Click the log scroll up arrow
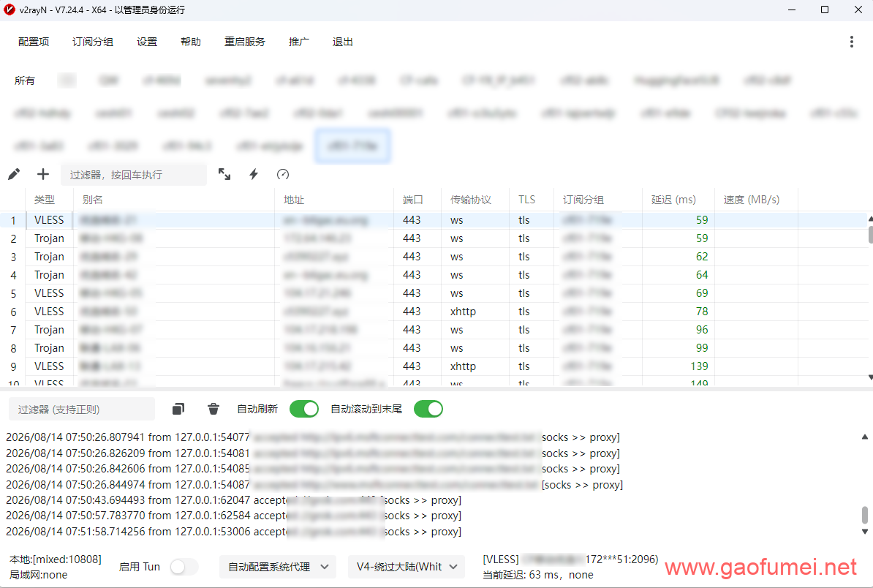The image size is (873, 588). pyautogui.click(x=865, y=437)
